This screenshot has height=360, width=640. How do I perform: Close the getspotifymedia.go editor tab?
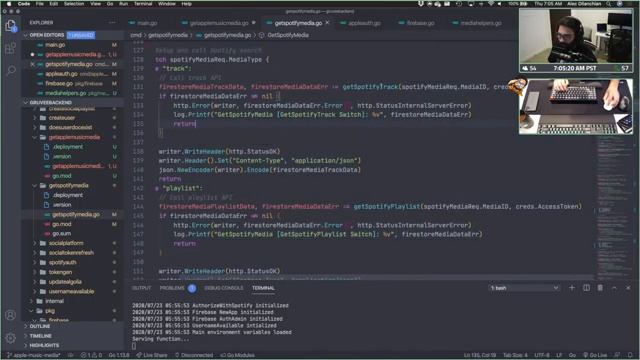327,23
